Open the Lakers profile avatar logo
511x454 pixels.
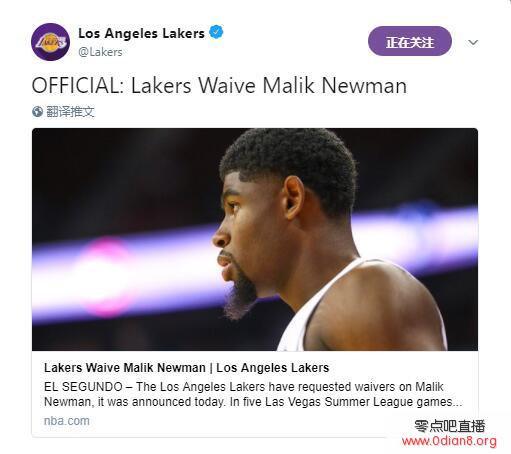click(50, 42)
